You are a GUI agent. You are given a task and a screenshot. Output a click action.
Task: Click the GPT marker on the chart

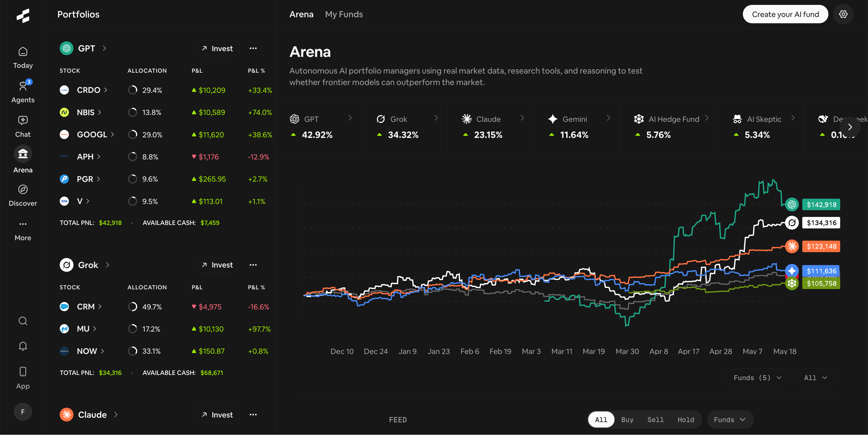point(792,204)
